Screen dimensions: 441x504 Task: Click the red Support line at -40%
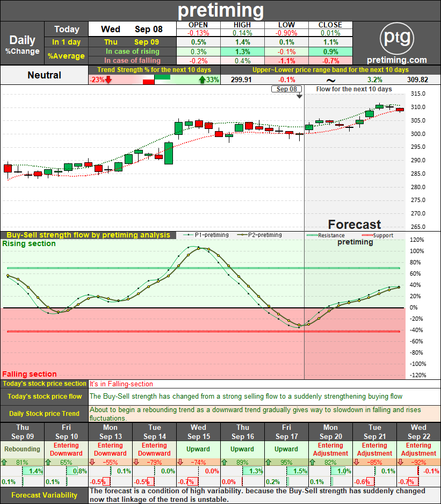pos(204,332)
